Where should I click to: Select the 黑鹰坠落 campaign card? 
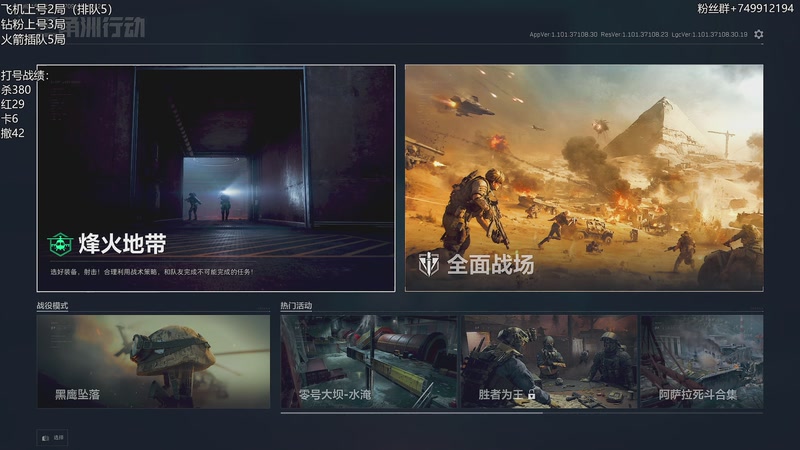point(153,361)
